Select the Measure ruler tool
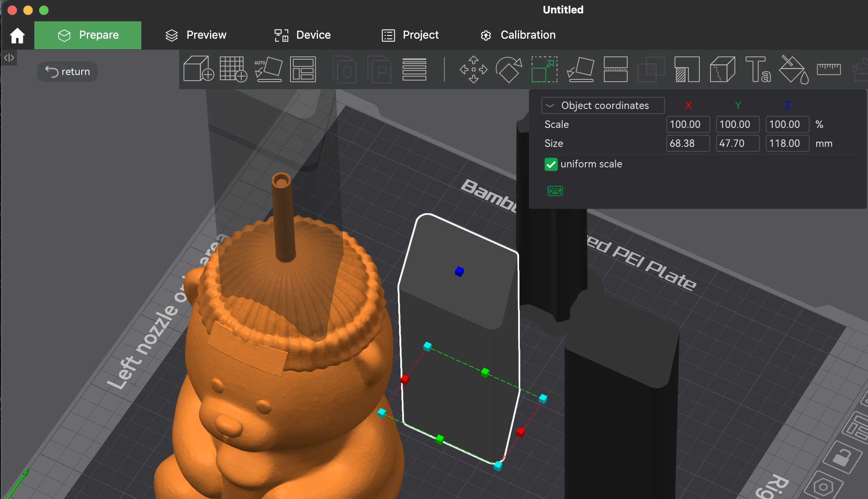 point(829,69)
